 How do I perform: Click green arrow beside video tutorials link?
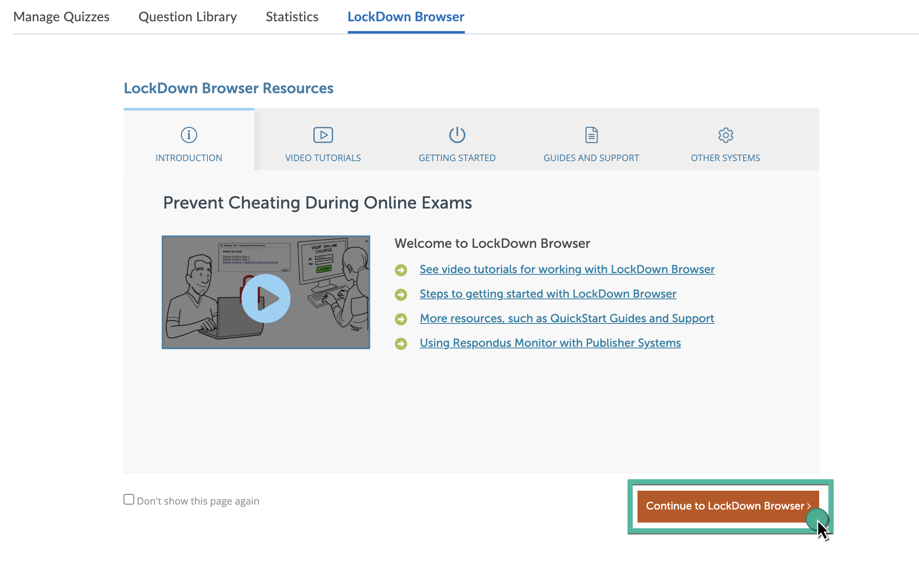pyautogui.click(x=401, y=270)
